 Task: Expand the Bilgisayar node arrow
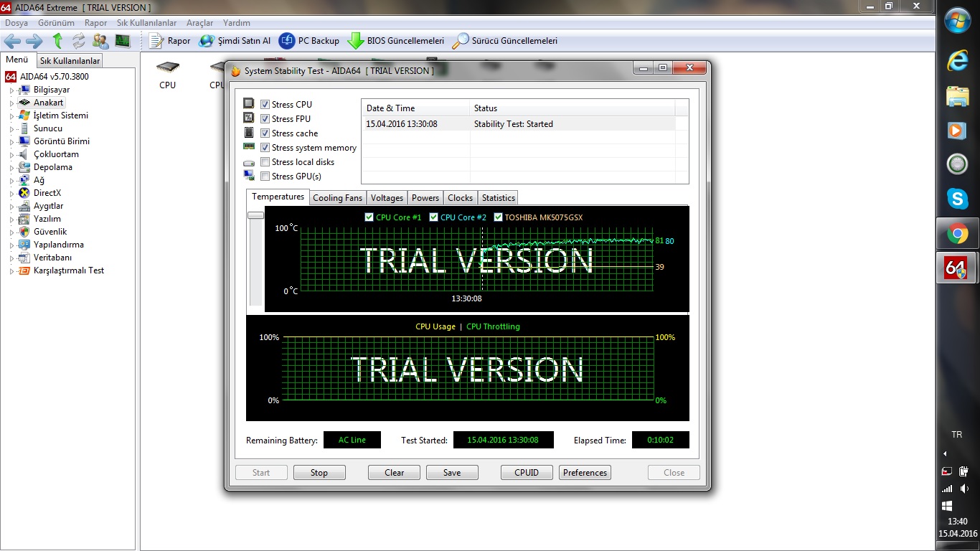12,90
